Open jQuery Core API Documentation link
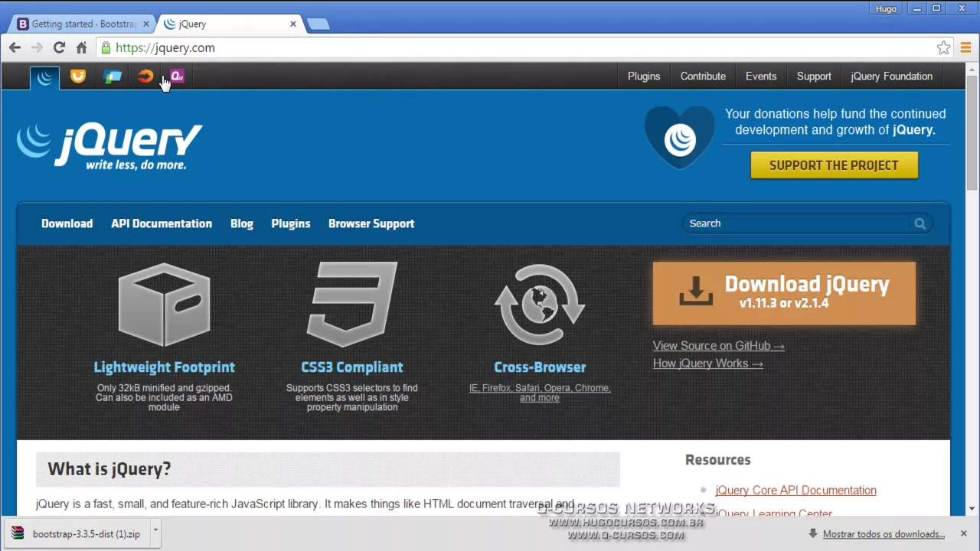980x551 pixels. (x=795, y=491)
